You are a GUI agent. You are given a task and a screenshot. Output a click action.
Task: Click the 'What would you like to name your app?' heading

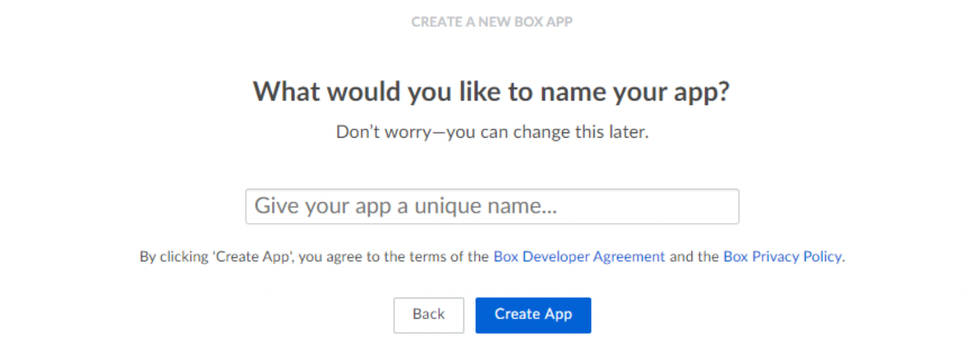click(x=491, y=92)
